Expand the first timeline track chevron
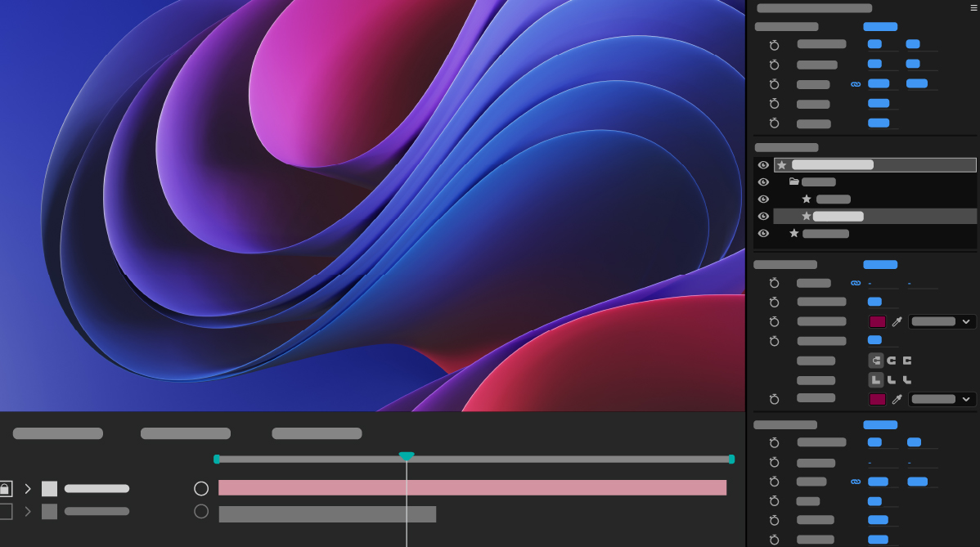 pos(28,488)
